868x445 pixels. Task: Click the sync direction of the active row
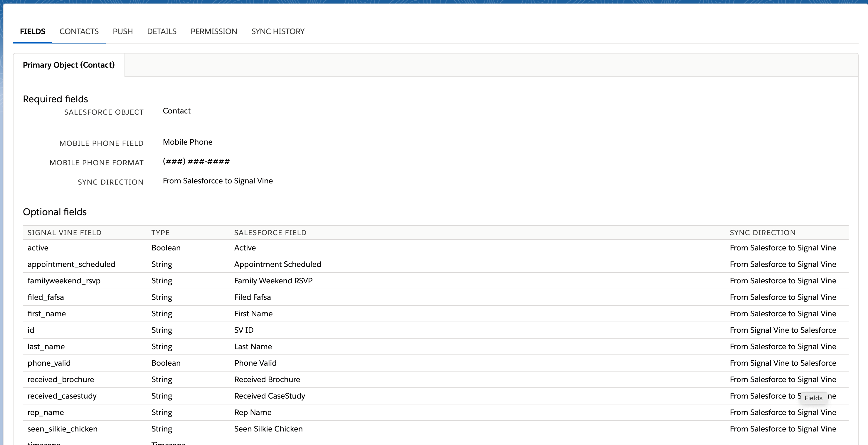783,248
